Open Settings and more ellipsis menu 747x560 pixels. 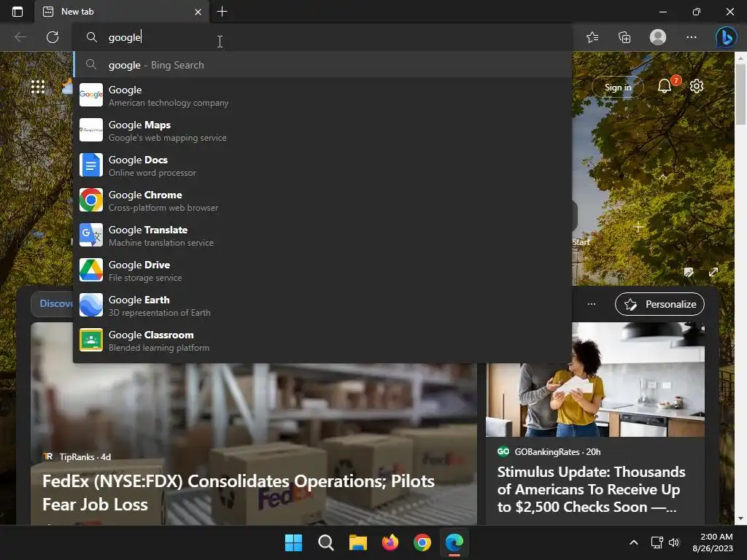coord(692,37)
